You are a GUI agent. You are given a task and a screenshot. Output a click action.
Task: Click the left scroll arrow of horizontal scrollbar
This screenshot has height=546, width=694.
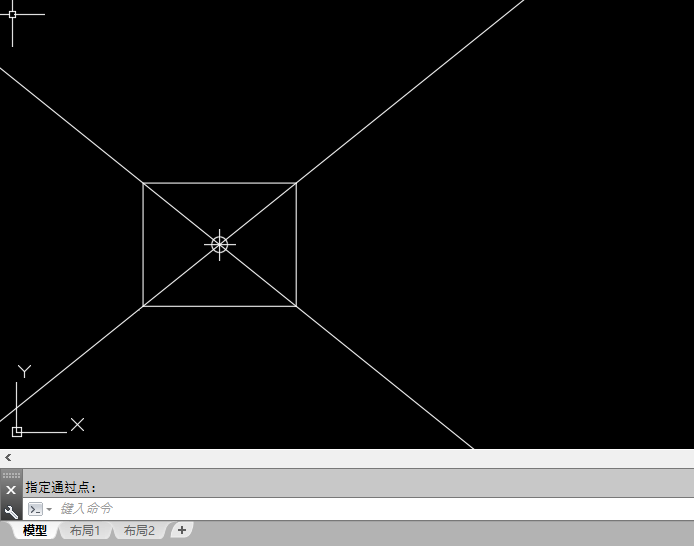pos(8,458)
